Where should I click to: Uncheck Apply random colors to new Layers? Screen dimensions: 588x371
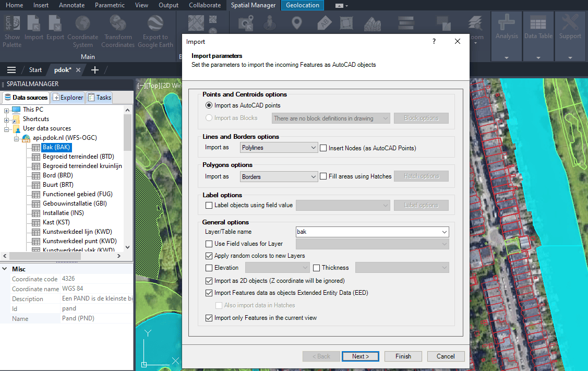(x=209, y=256)
